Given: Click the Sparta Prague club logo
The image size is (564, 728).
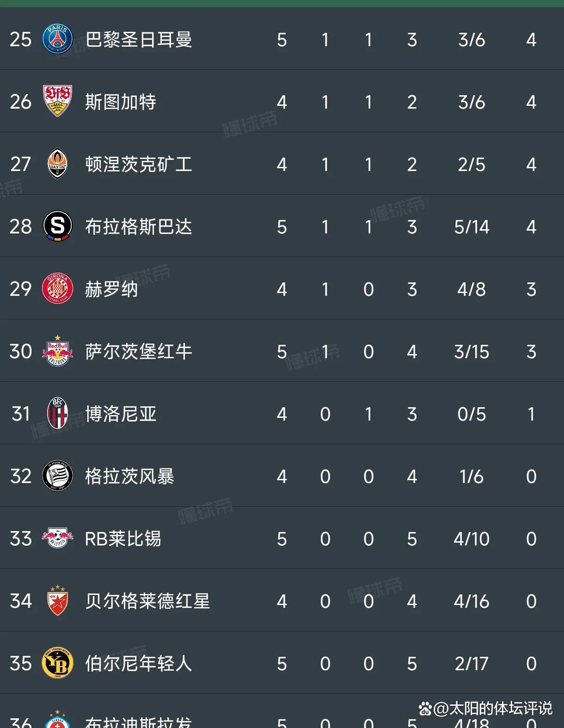Looking at the screenshot, I should pos(58,227).
